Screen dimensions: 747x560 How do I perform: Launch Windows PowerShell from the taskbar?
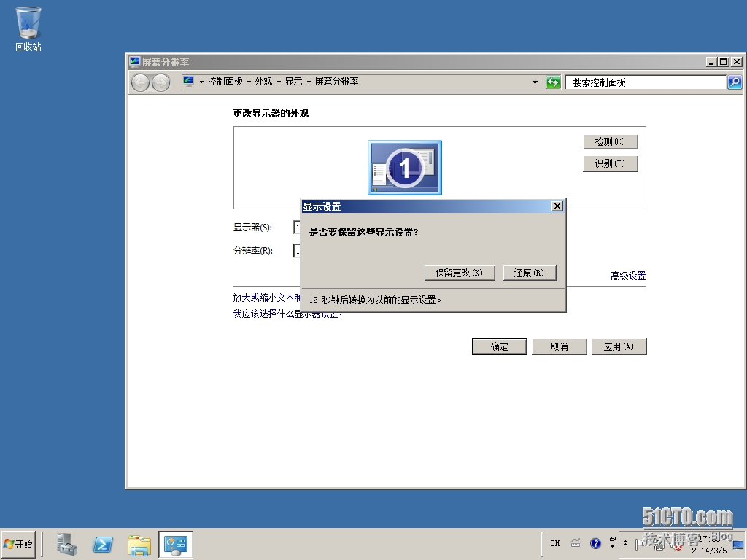(x=103, y=544)
